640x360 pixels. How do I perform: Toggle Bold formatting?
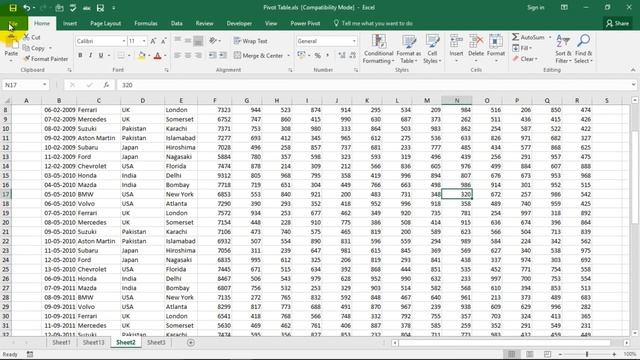pos(80,55)
